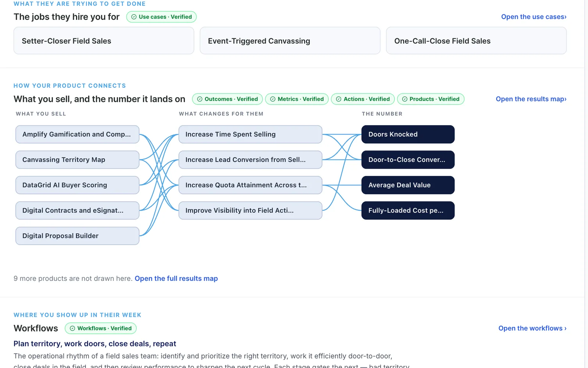588x368 pixels.
Task: Click the Fully-Loaded Cost pe... metric
Action: 408,210
